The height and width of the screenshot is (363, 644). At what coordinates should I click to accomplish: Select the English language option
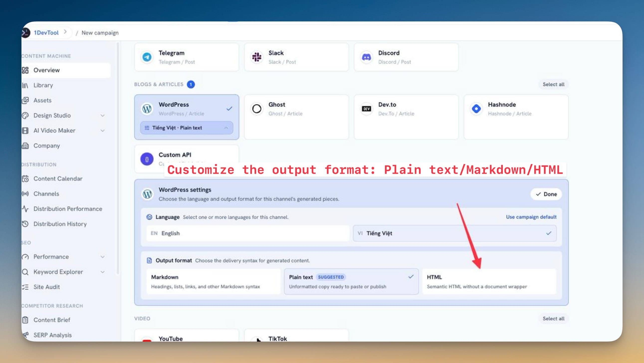coord(248,233)
